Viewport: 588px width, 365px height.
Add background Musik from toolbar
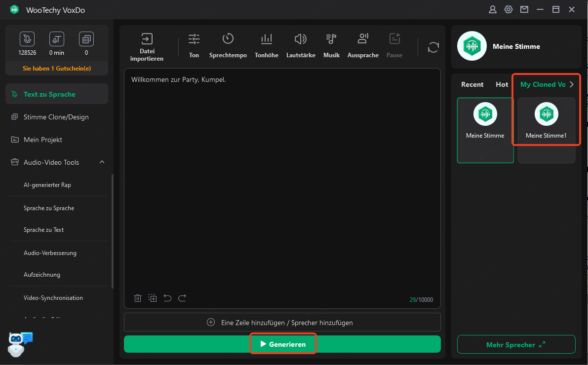tap(331, 39)
